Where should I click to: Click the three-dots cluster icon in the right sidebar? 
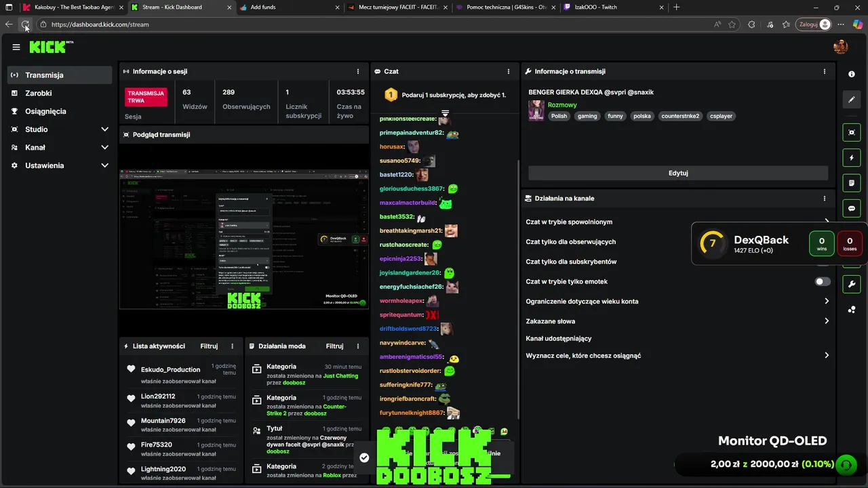point(852,310)
